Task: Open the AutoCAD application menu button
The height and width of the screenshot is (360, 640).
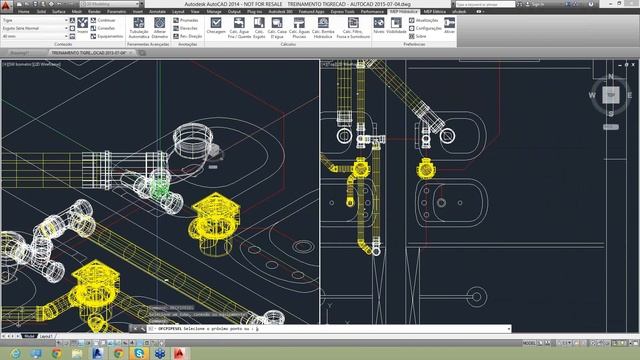Action: tap(6, 6)
